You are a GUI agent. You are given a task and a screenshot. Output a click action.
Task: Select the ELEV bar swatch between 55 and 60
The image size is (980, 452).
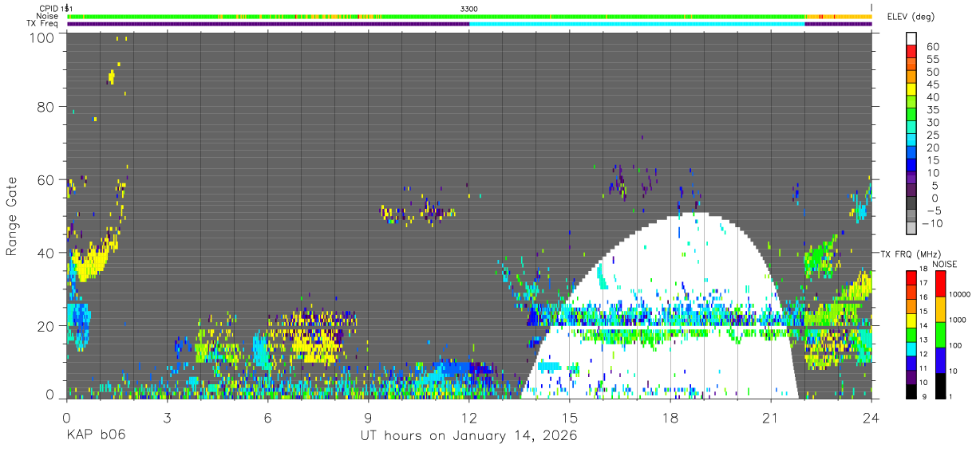pyautogui.click(x=911, y=53)
